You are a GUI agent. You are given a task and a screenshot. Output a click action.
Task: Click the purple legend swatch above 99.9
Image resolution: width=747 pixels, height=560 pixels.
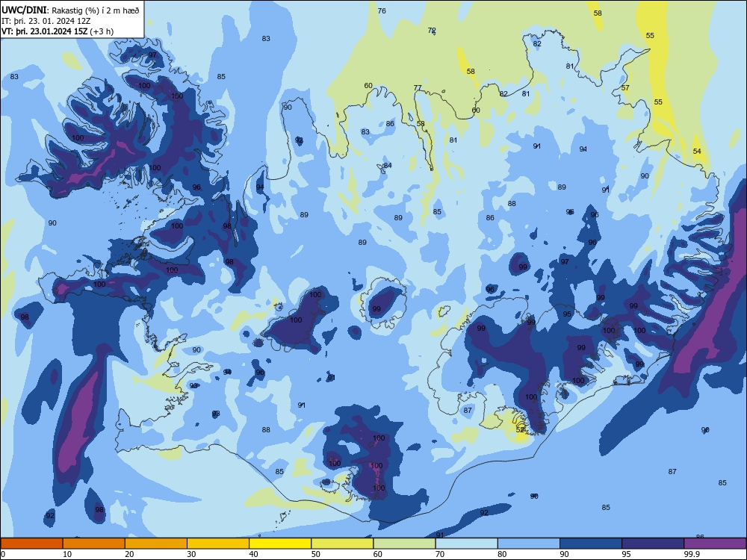715,544
